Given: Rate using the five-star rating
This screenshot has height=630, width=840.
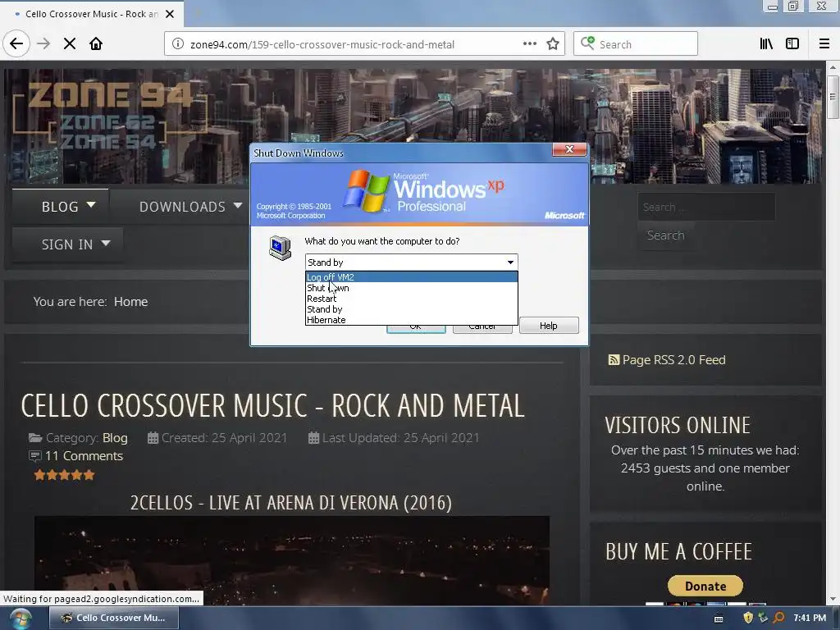Looking at the screenshot, I should pos(64,475).
